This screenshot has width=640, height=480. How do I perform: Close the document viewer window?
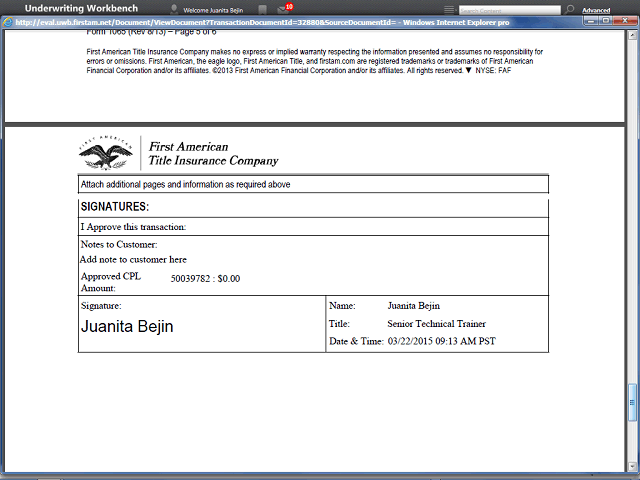pos(624,20)
